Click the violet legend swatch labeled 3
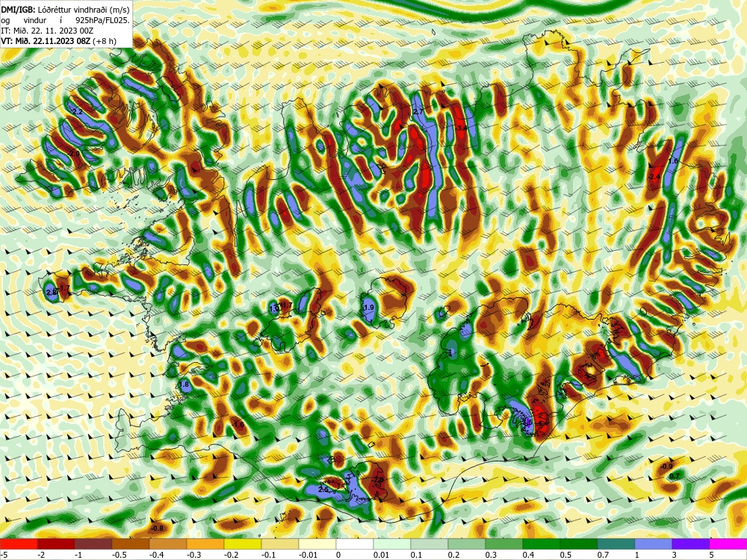Image resolution: width=747 pixels, height=560 pixels. pos(691,544)
